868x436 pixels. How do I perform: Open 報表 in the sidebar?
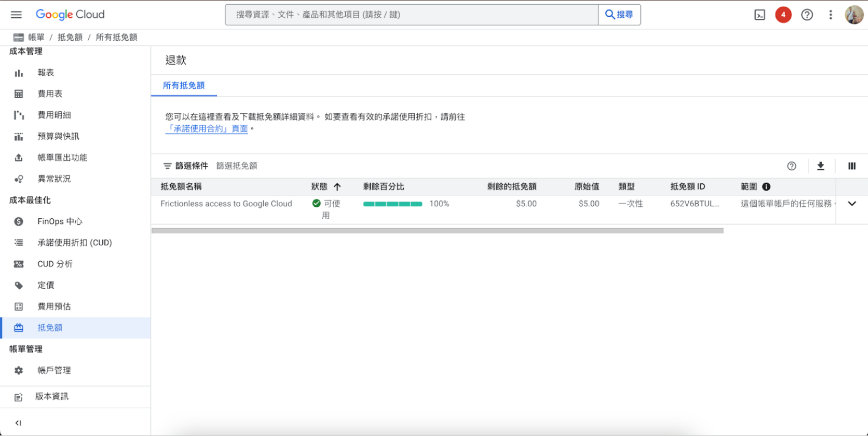pyautogui.click(x=46, y=73)
